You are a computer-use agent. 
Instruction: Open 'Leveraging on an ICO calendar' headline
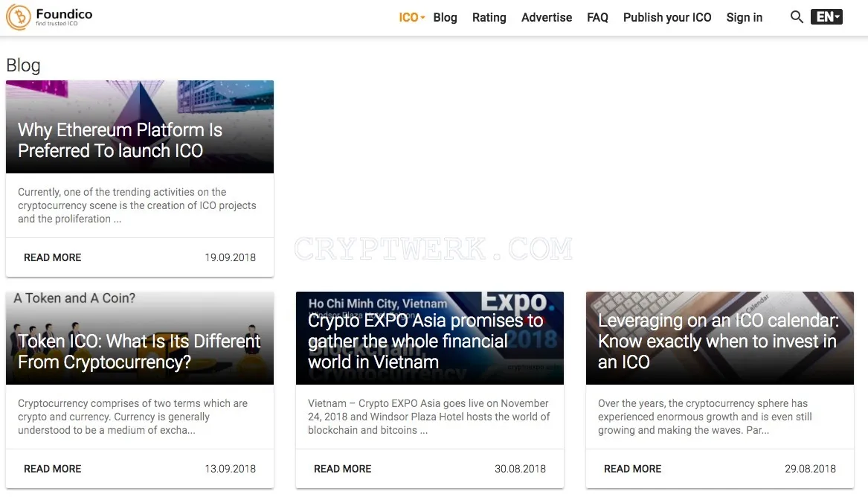pos(718,341)
